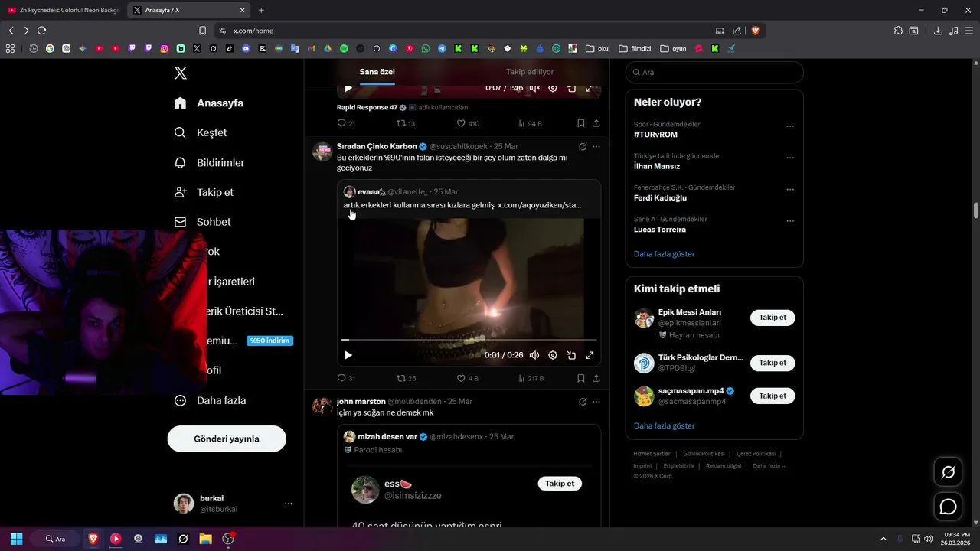Bookmark this page in address bar
This screenshot has width=980, height=551.
tap(202, 31)
